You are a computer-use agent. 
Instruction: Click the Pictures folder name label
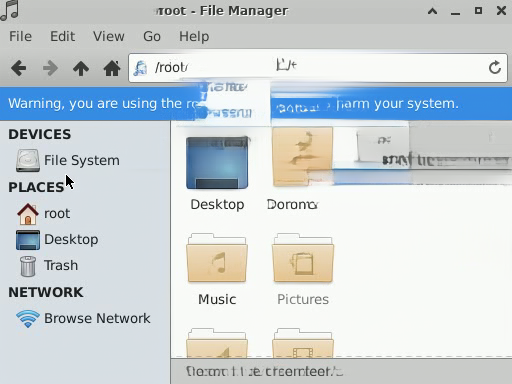tap(303, 299)
